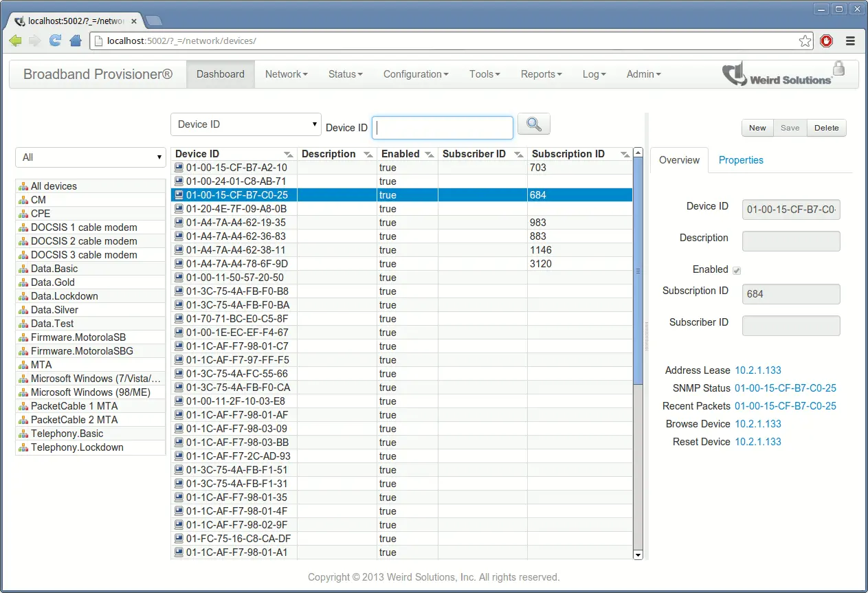The width and height of the screenshot is (868, 593).
Task: Click the modem icon beside 01-00-24-01-C8-AB-71
Action: click(179, 181)
